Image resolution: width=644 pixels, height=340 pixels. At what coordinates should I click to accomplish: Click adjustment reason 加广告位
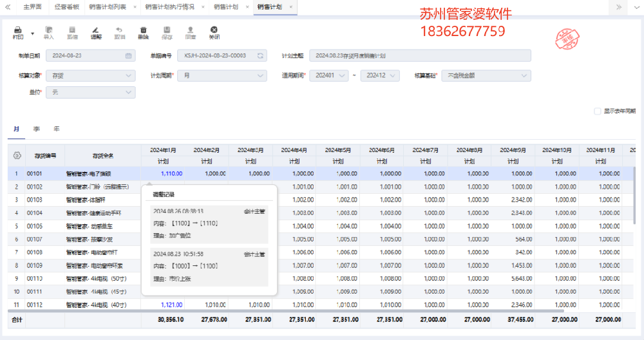pyautogui.click(x=180, y=236)
